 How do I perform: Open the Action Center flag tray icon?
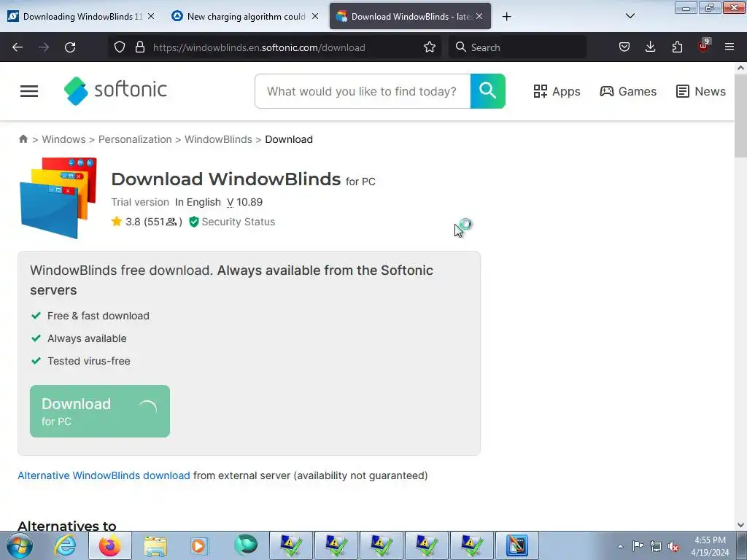[638, 545]
